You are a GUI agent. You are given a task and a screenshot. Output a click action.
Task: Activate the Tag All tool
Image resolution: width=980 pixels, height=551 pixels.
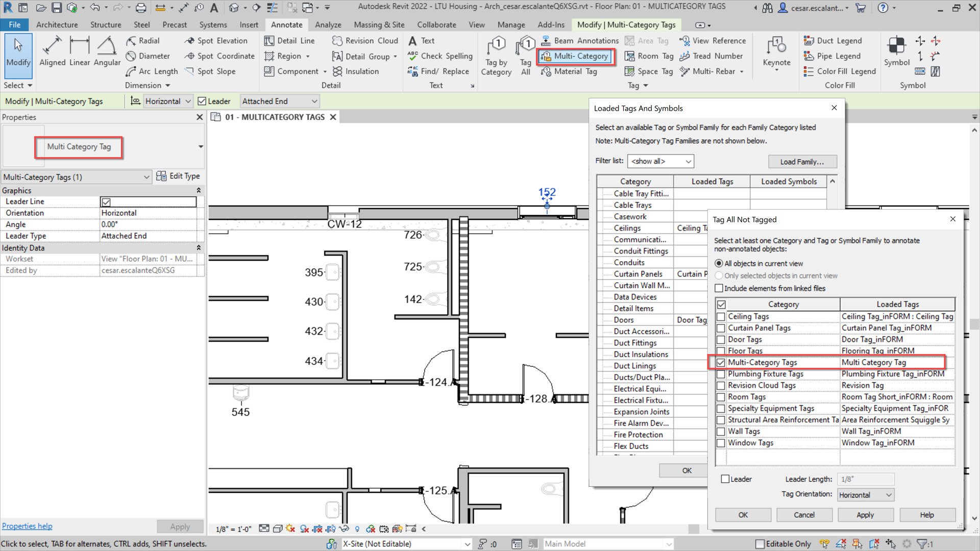pyautogui.click(x=525, y=55)
